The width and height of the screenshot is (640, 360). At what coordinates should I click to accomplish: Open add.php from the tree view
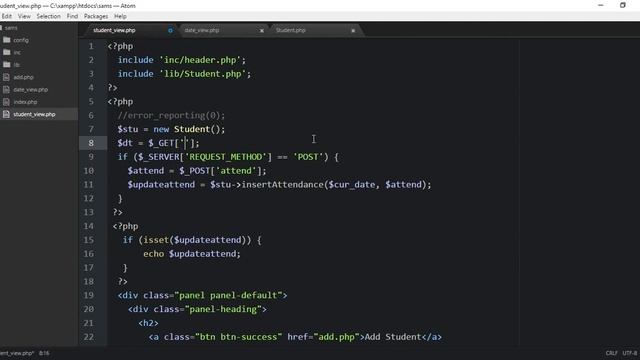click(x=23, y=77)
